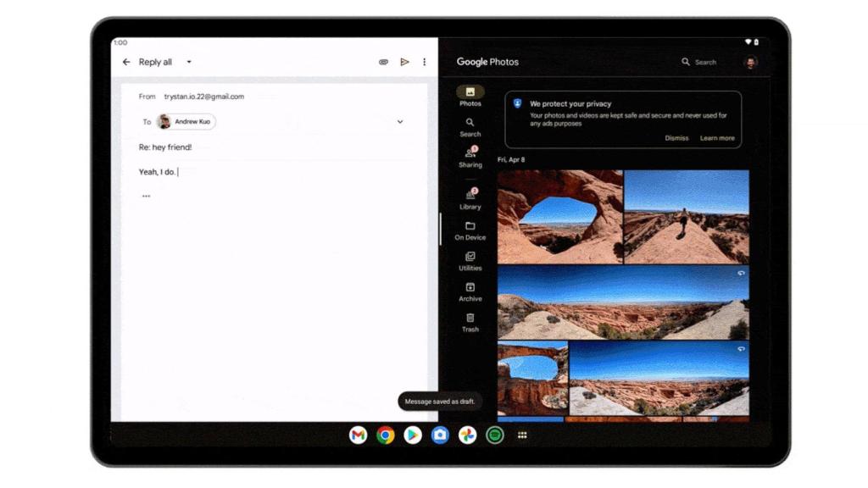Image resolution: width=868 pixels, height=488 pixels.
Task: Click the Send icon in Gmail
Action: point(405,62)
